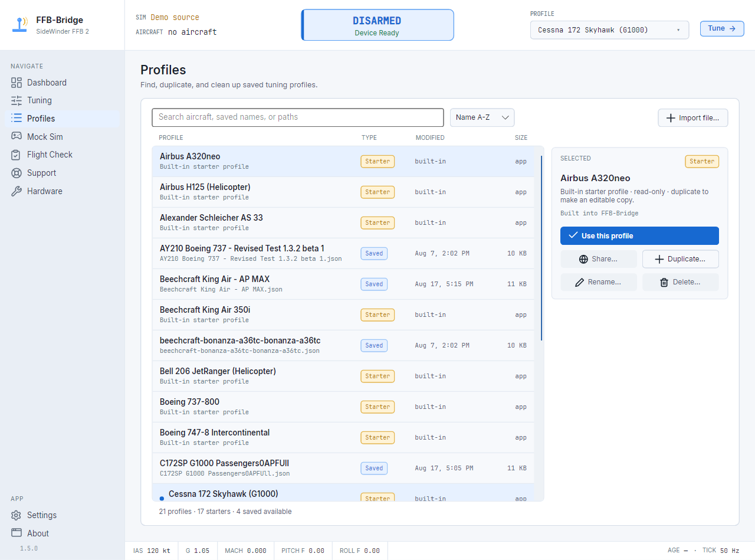
Task: Select AY210 Boeing 737 Revised Test profile
Action: point(343,254)
